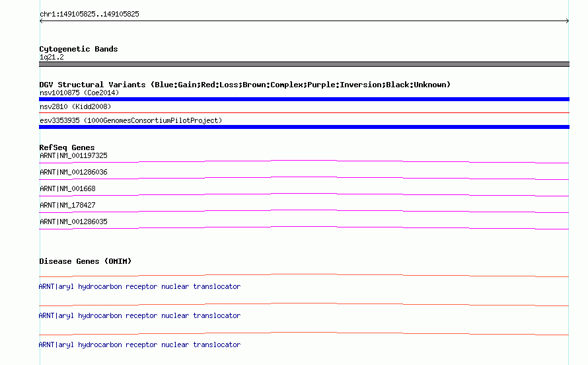588x365 pixels.
Task: Click the Disease Genes (OMIM) track heading
Action: tap(85, 261)
